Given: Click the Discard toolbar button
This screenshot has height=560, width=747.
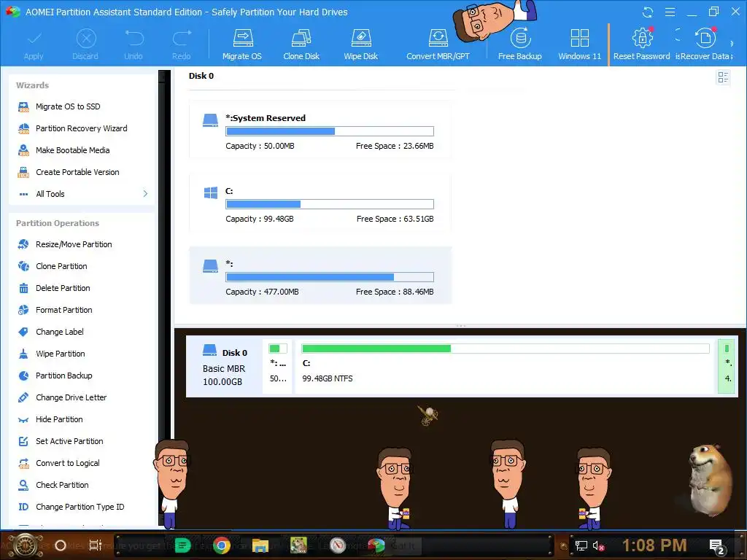Looking at the screenshot, I should pyautogui.click(x=86, y=44).
